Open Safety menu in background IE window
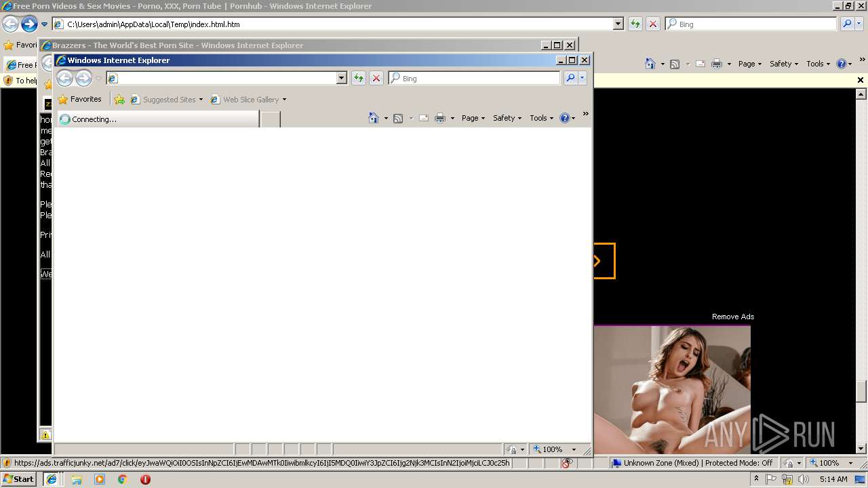Screen dimensions: 868x488 click(784, 64)
